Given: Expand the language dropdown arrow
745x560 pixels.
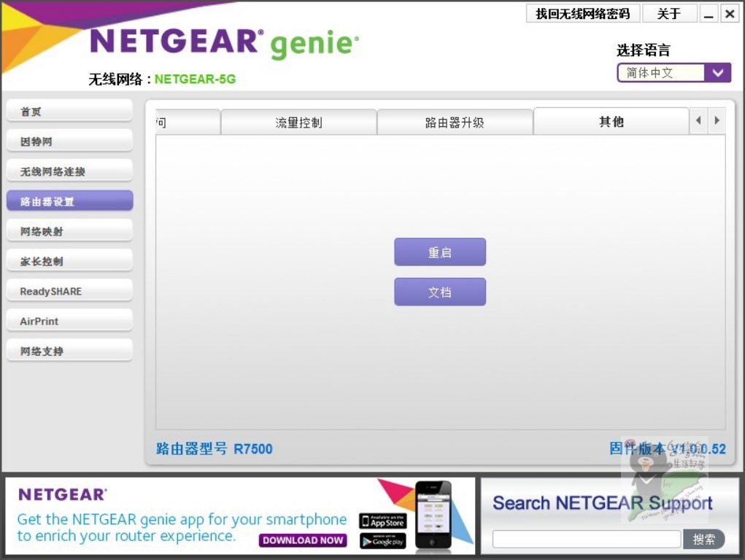Looking at the screenshot, I should click(717, 73).
